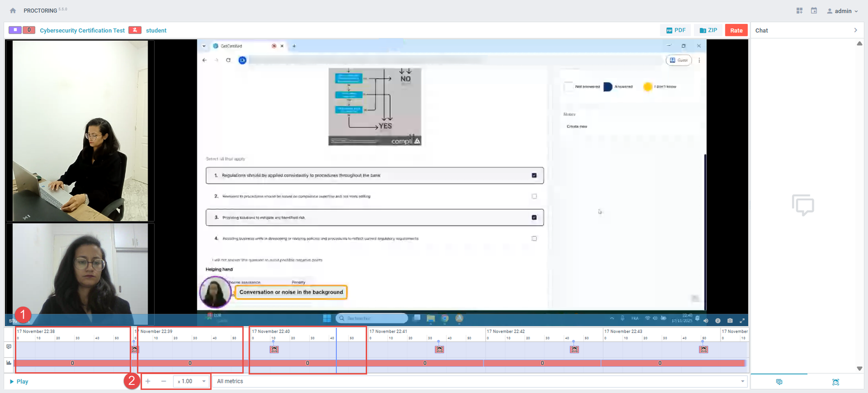Collapse the Chat panel with the chevron
Image resolution: width=868 pixels, height=393 pixels.
point(856,30)
